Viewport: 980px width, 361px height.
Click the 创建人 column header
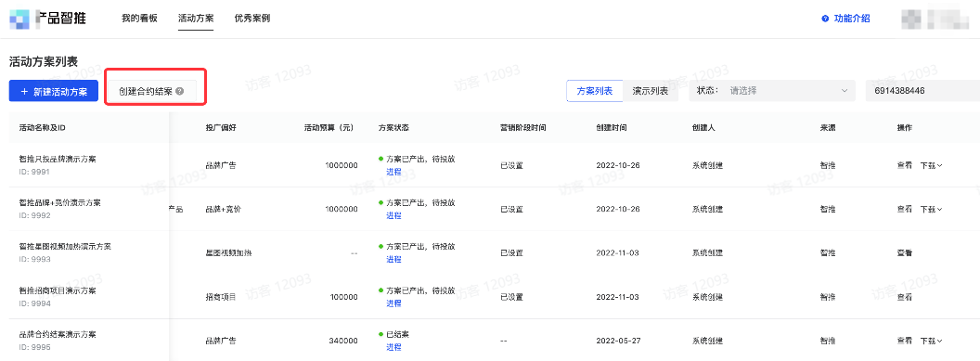tap(703, 127)
